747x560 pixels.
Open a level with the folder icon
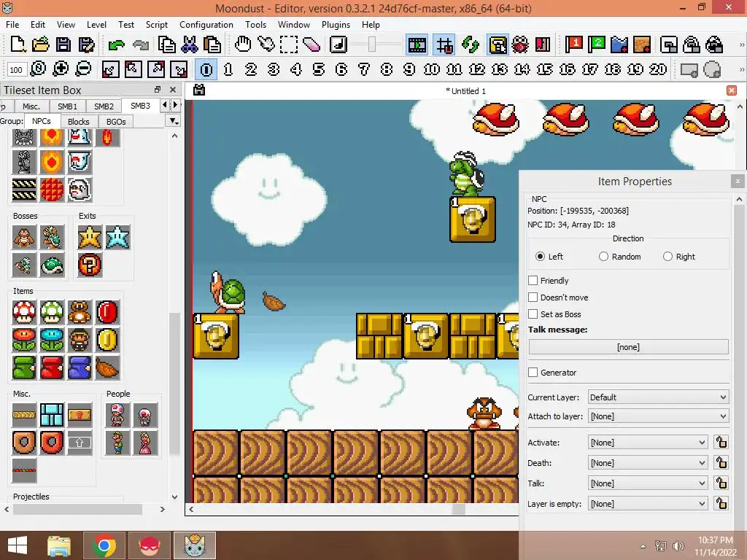pyautogui.click(x=41, y=44)
